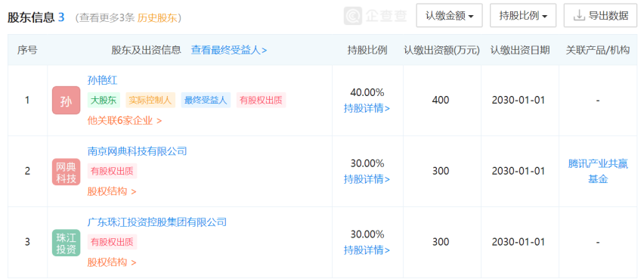Open 南京网典科技有限公司 company link
The width and height of the screenshot is (644, 279).
pyautogui.click(x=137, y=151)
